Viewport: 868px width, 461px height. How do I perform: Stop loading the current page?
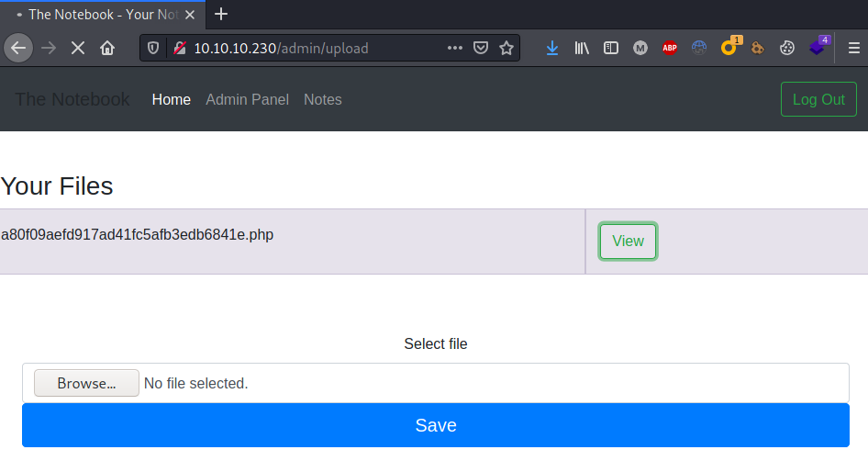pyautogui.click(x=78, y=48)
